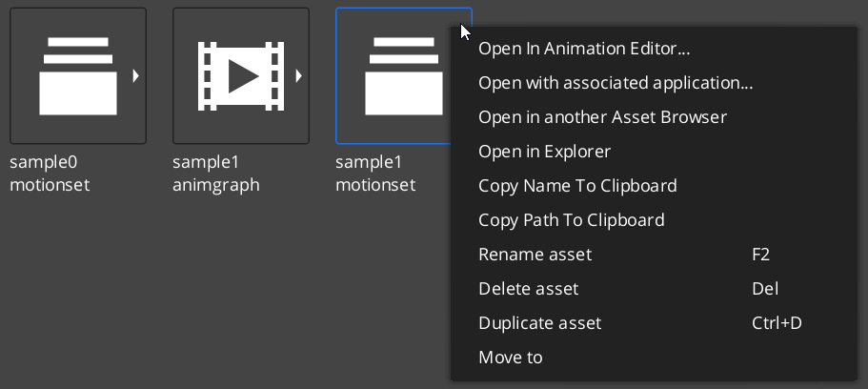Viewport: 868px width, 389px height.
Task: Select the sample0 motionset thumbnail icon
Action: coord(77,75)
